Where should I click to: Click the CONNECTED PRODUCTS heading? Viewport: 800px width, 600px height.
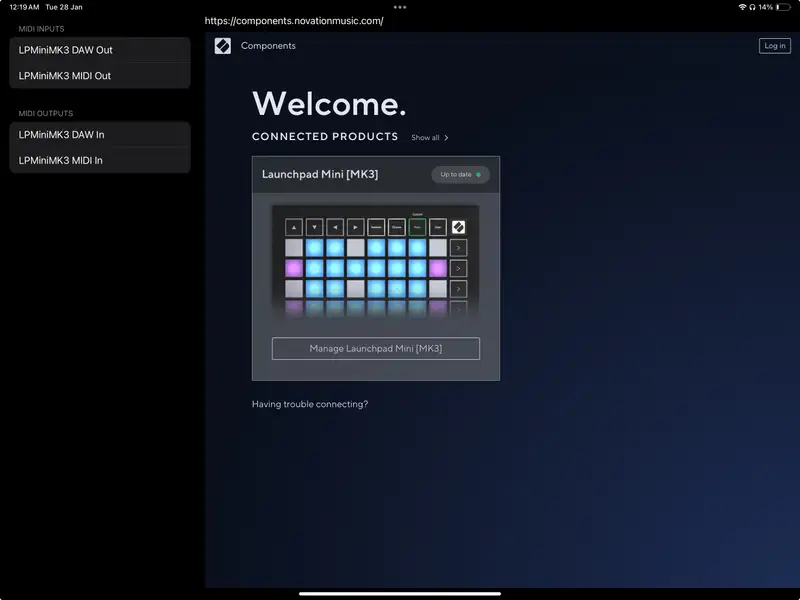click(x=325, y=137)
